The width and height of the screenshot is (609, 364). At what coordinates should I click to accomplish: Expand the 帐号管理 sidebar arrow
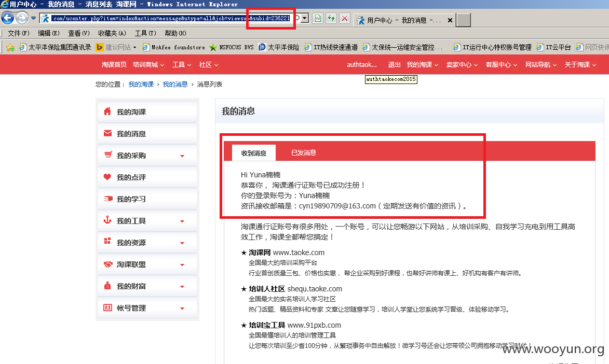coord(182,309)
